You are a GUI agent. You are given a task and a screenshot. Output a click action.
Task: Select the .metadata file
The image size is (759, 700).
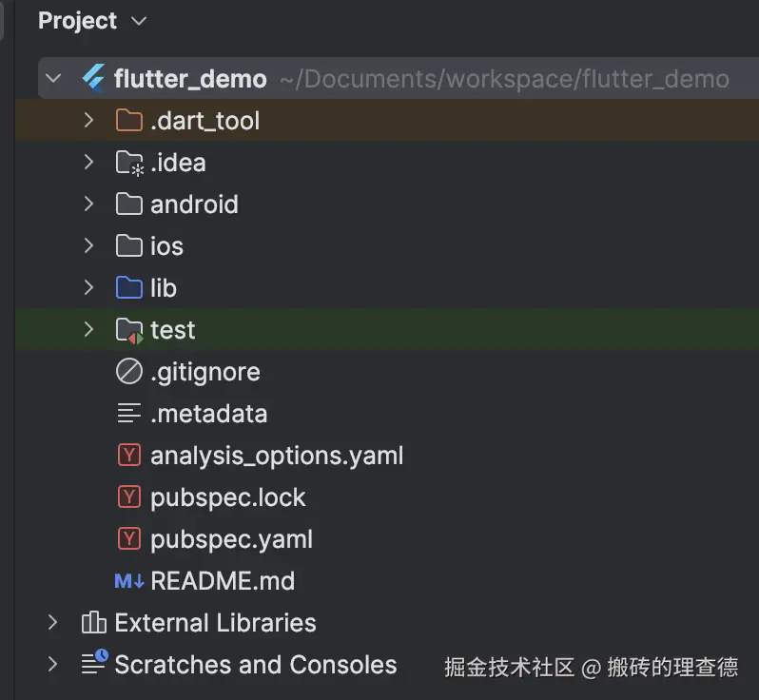tap(208, 414)
